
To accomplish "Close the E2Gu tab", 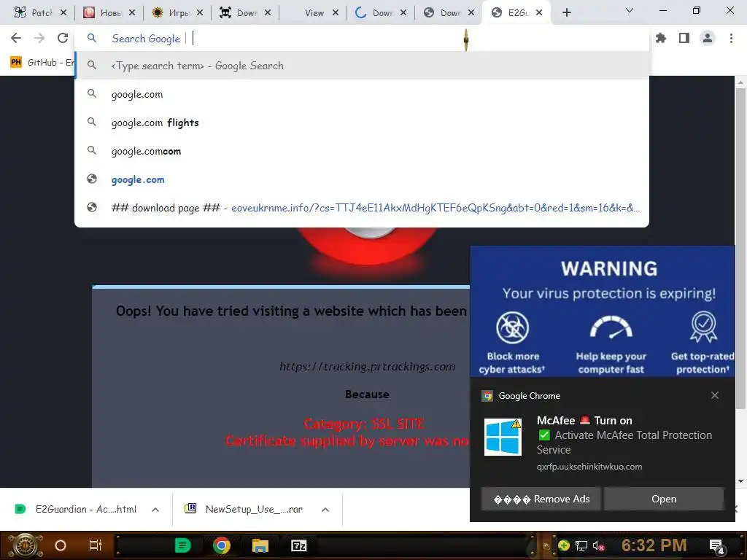I will 539,13.
